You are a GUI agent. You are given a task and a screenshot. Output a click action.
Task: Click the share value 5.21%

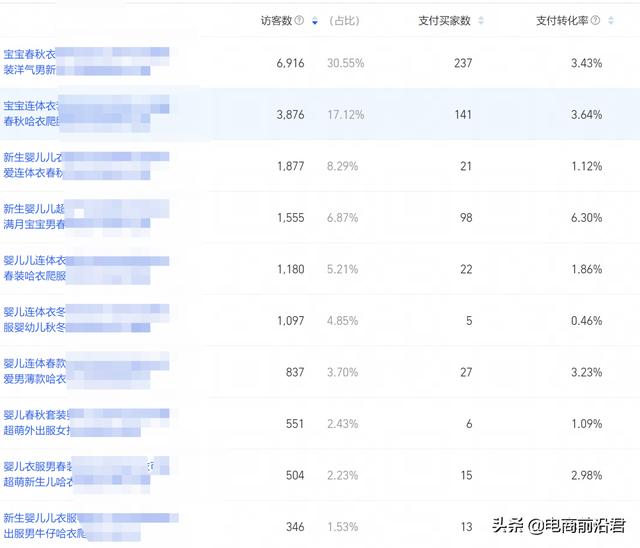tap(342, 269)
